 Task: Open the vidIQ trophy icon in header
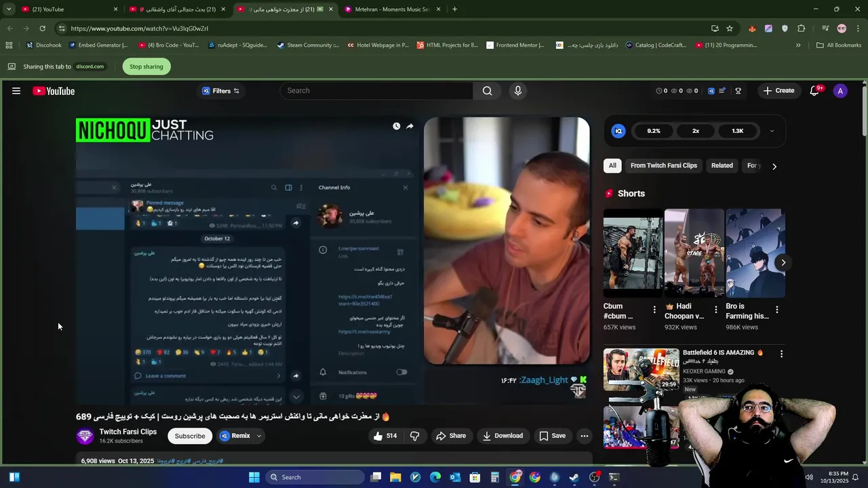tap(738, 91)
